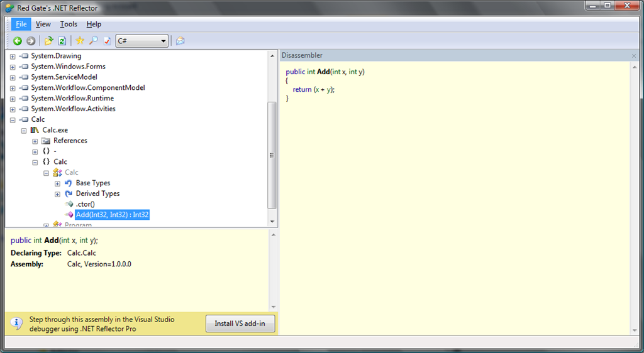Open the Help menu
The width and height of the screenshot is (644, 353).
(x=94, y=24)
